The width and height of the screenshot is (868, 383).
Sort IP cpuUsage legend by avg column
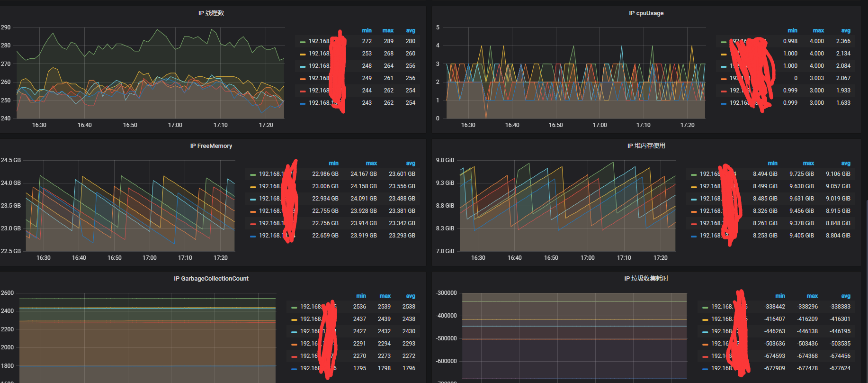click(845, 30)
